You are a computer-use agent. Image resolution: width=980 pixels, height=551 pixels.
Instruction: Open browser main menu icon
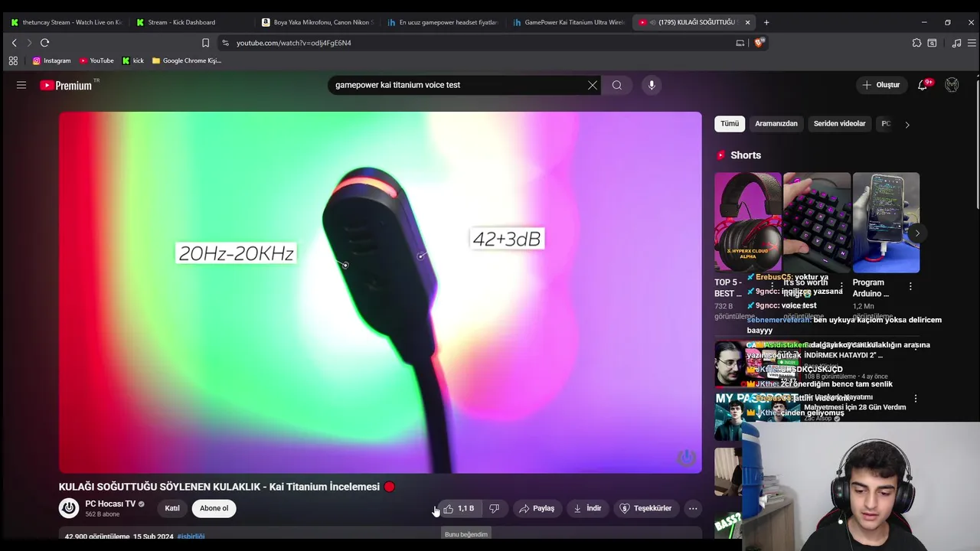(x=972, y=43)
